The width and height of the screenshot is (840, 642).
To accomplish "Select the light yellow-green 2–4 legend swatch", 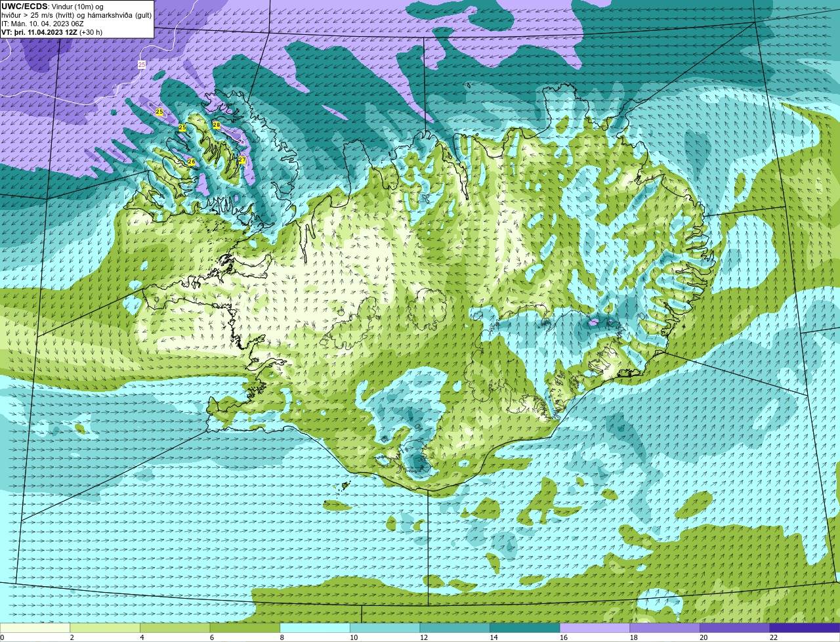I will (105, 628).
